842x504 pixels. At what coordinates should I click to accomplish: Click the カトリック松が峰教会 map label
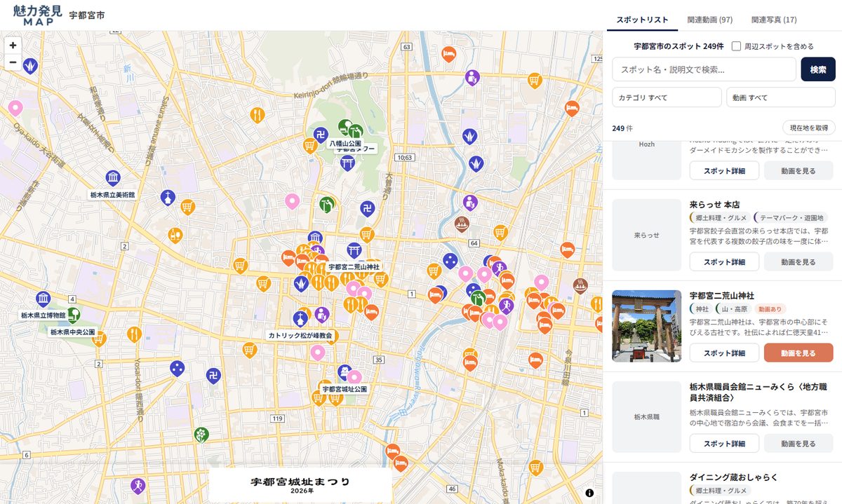click(x=300, y=336)
